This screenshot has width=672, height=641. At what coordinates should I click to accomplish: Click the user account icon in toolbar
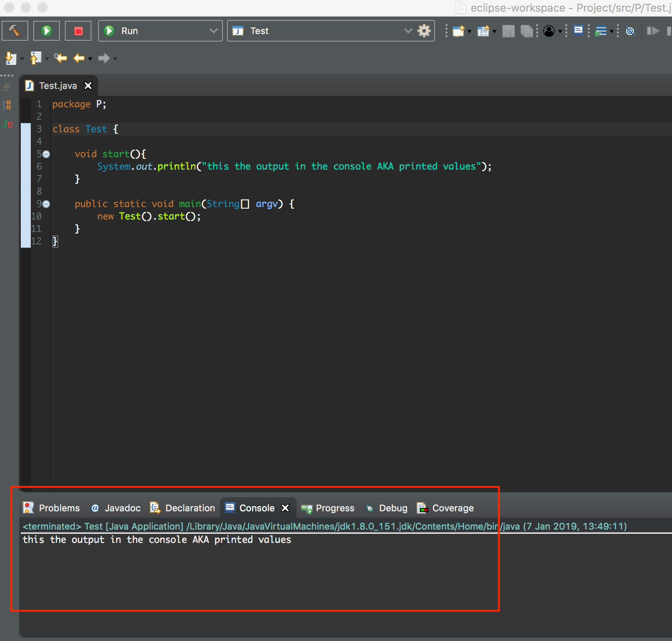pos(549,31)
